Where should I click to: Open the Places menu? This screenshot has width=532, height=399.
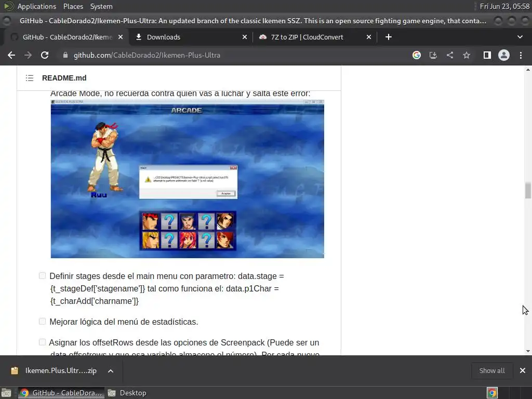pyautogui.click(x=73, y=6)
